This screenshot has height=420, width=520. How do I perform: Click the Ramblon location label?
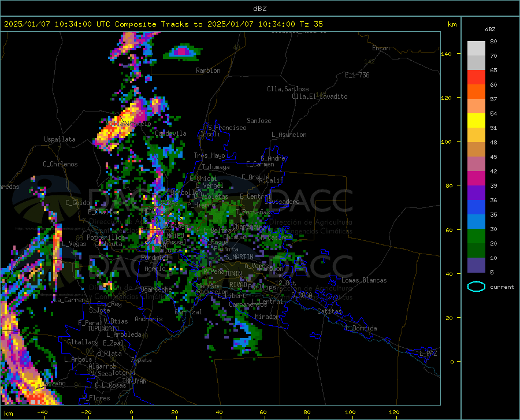[x=208, y=70]
